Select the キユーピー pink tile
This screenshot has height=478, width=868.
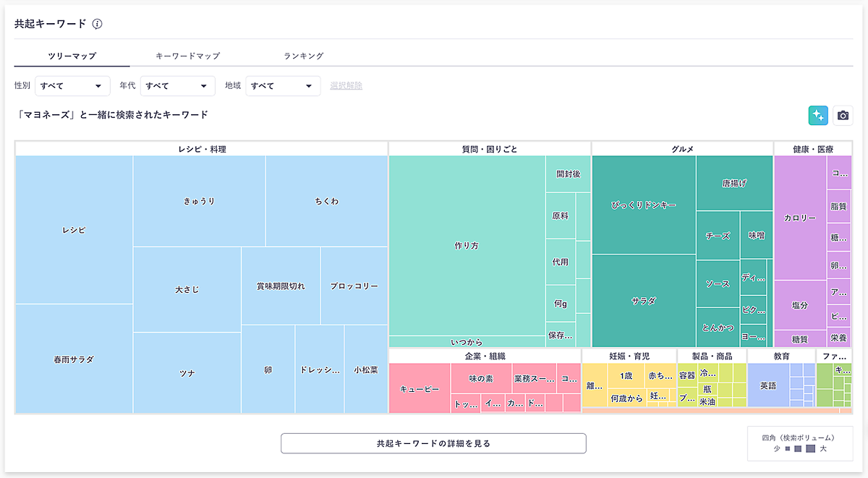[420, 389]
